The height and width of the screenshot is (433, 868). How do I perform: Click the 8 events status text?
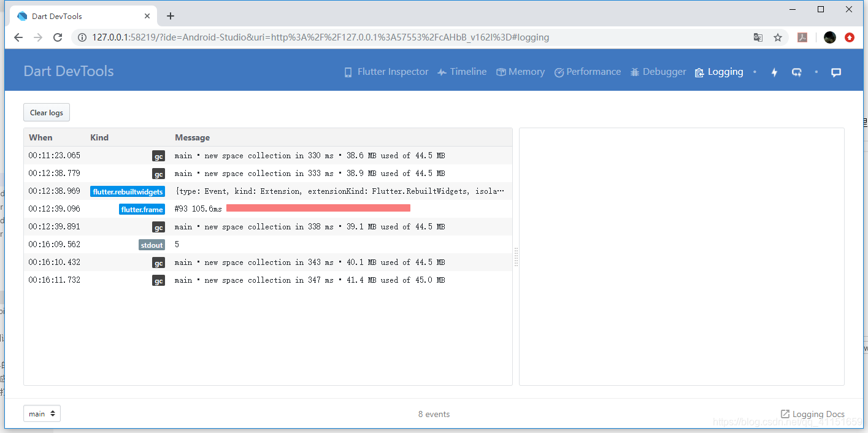pos(434,414)
